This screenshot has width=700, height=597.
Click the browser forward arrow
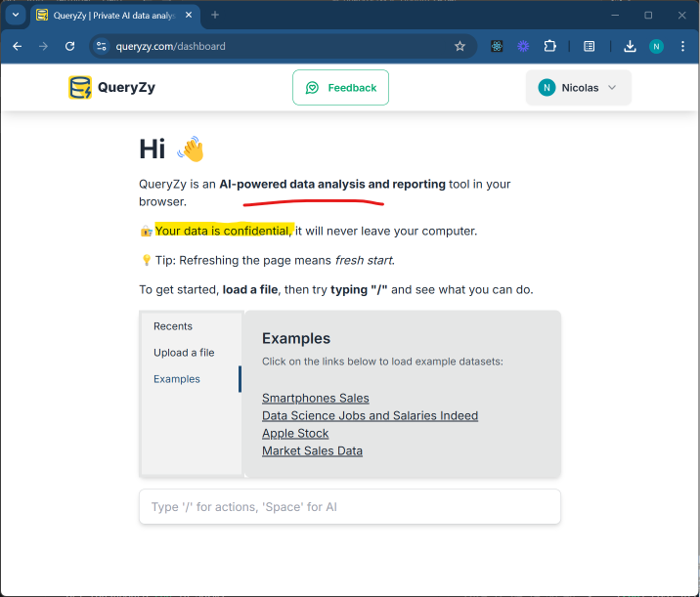tap(43, 46)
